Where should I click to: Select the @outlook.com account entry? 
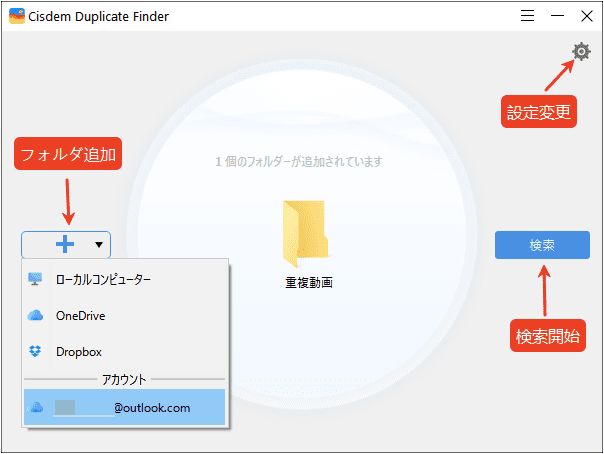(x=124, y=407)
